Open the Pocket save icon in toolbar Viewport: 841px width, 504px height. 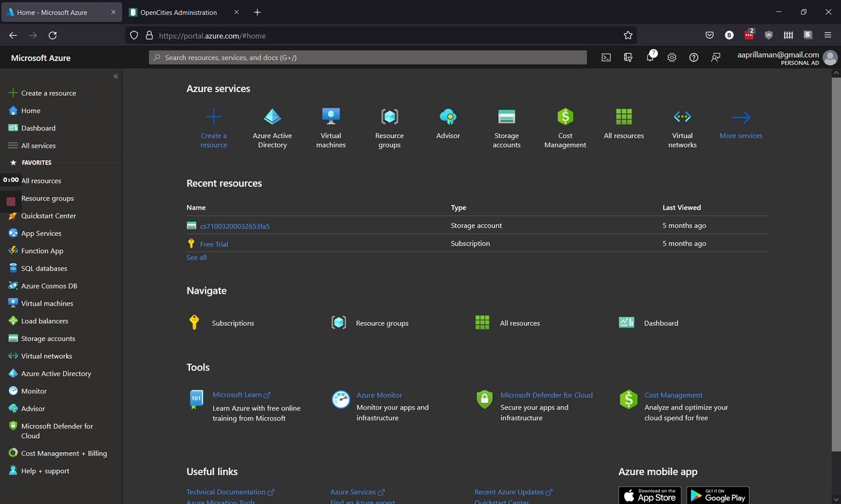[x=710, y=35]
